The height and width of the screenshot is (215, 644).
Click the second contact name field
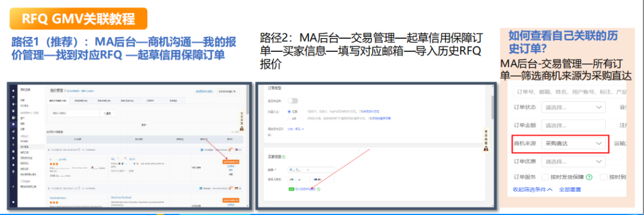coord(323,179)
